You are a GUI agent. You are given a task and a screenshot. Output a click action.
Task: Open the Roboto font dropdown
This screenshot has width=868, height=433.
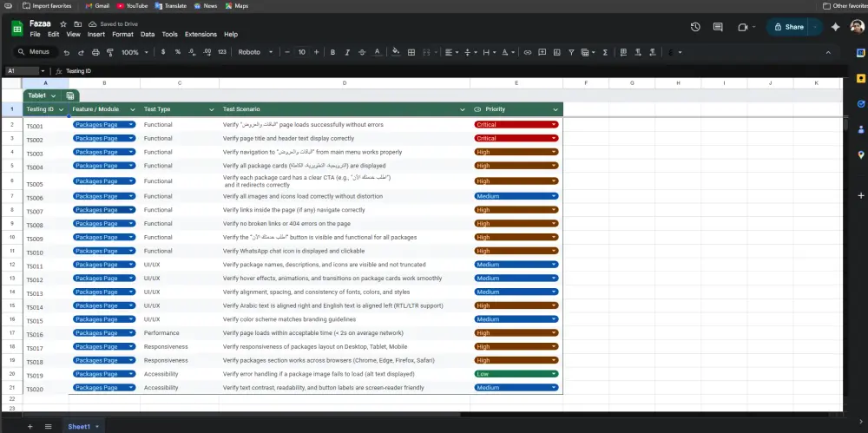coord(254,52)
